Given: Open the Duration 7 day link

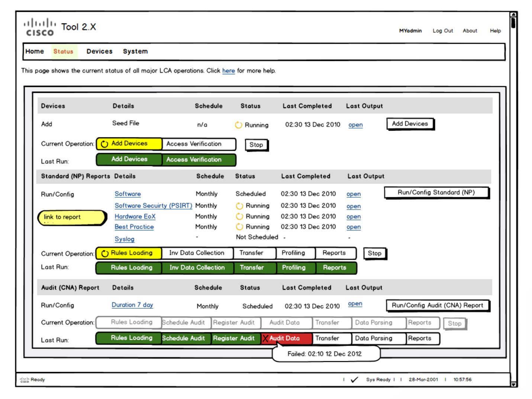Looking at the screenshot, I should point(132,305).
